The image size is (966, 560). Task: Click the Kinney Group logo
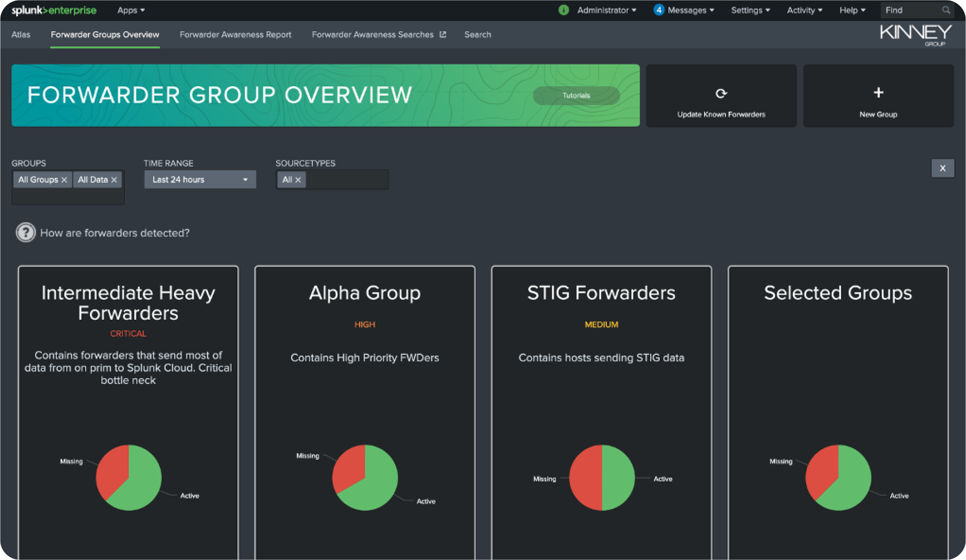coord(915,34)
